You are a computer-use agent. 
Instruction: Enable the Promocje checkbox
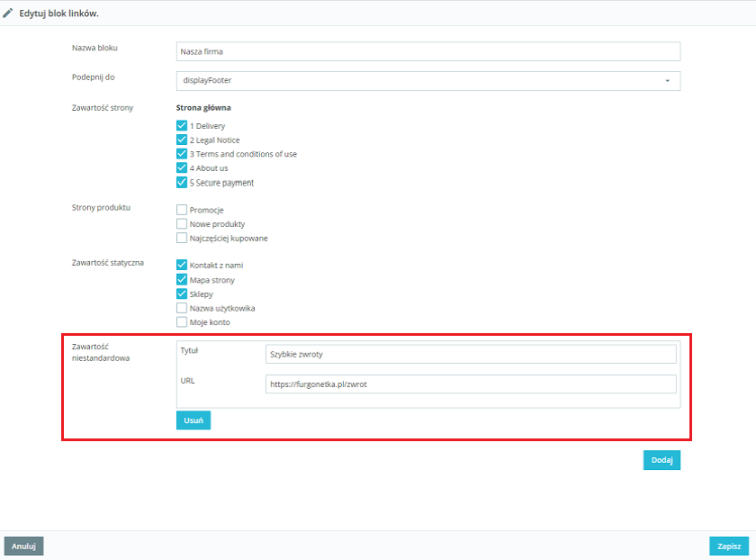(x=182, y=210)
